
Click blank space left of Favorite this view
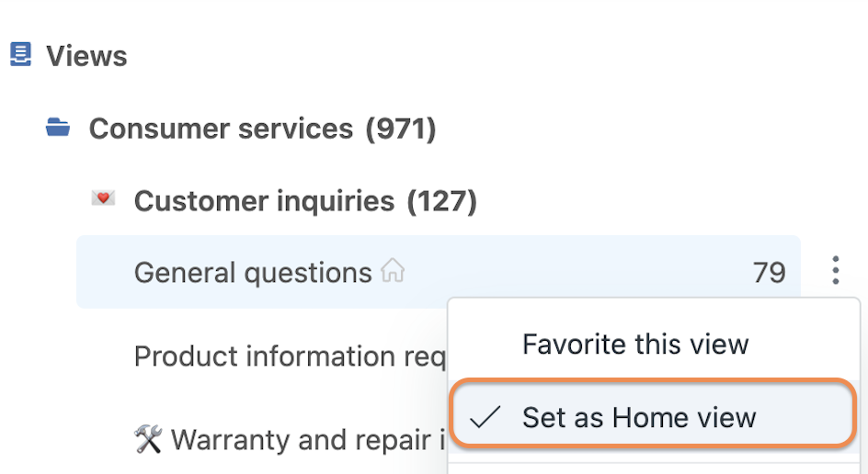[x=485, y=344]
